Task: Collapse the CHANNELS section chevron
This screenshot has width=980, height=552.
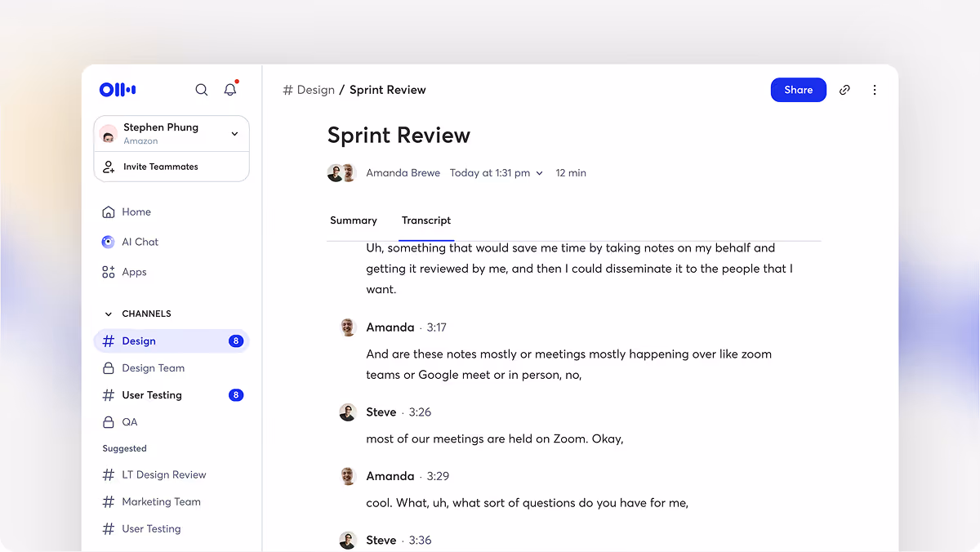Action: point(108,314)
